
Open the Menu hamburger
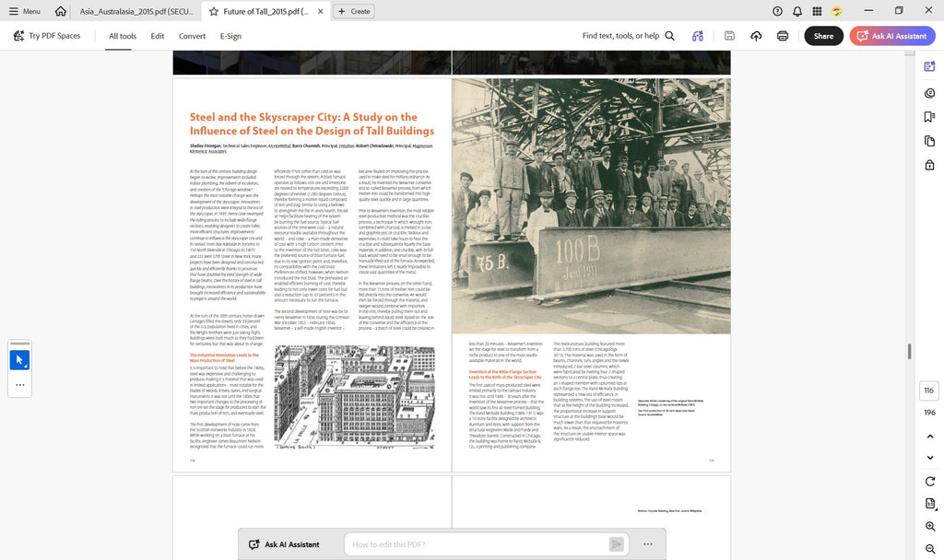pyautogui.click(x=25, y=11)
